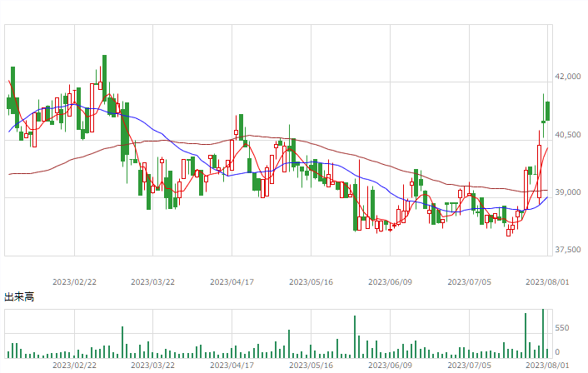Viewport: 588px width, 373px height.
Task: Click the 0 volume axis label
Action: point(557,352)
